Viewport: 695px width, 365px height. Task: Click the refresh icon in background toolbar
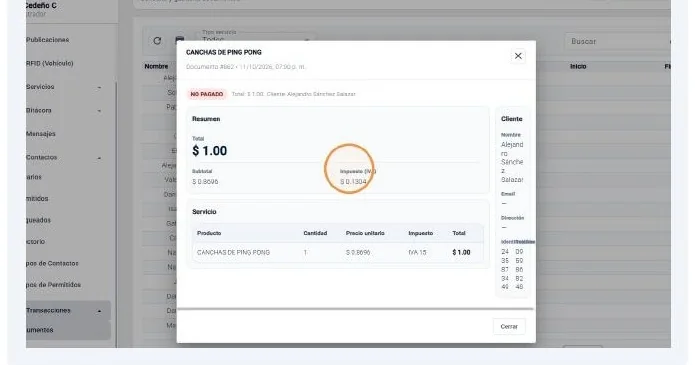click(157, 41)
